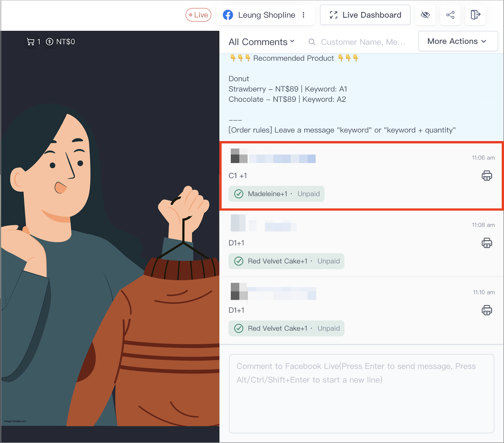504x443 pixels.
Task: Click the Facebook icon beside Leung Shopline
Action: [x=228, y=15]
